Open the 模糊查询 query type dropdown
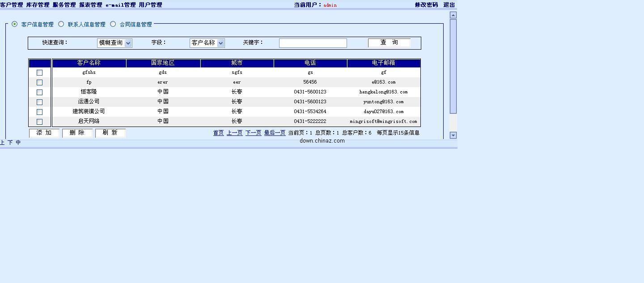 pyautogui.click(x=114, y=43)
